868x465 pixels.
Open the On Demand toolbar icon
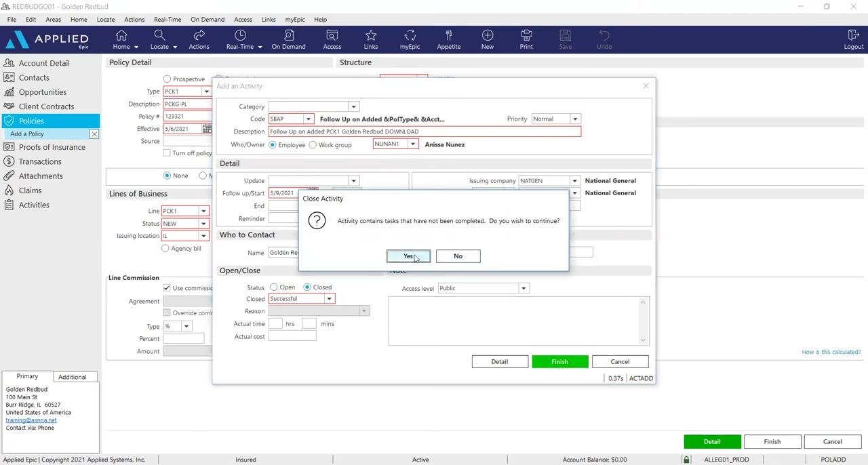pos(288,39)
